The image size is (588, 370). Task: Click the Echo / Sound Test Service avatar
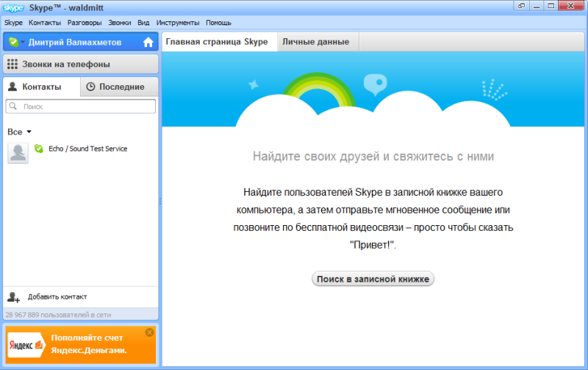point(18,153)
